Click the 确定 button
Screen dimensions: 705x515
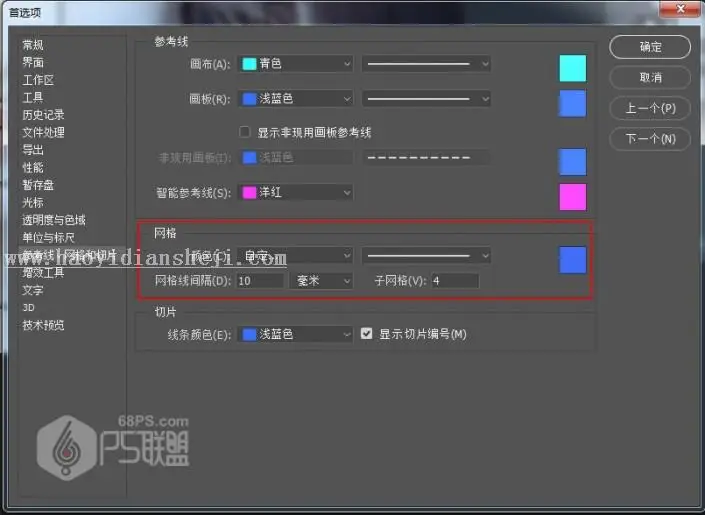(x=650, y=47)
